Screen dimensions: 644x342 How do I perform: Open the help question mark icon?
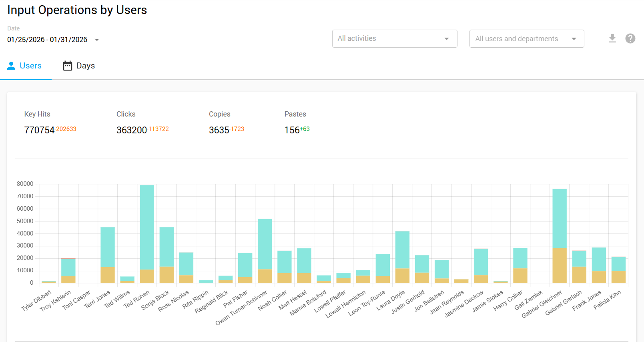630,38
